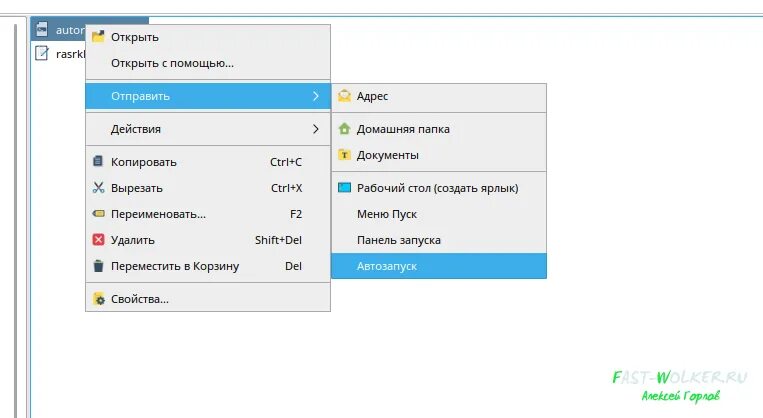This screenshot has height=418, width=763.
Task: Click the Desktop shortcut monitor icon
Action: 345,188
